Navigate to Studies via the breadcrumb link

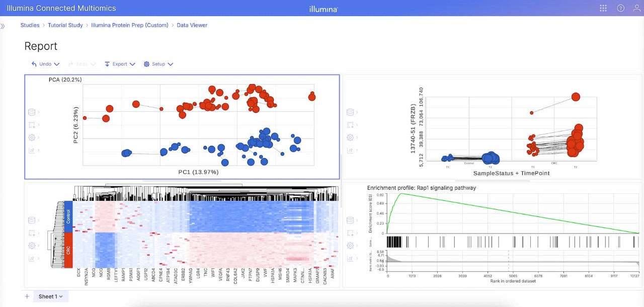pyautogui.click(x=29, y=25)
